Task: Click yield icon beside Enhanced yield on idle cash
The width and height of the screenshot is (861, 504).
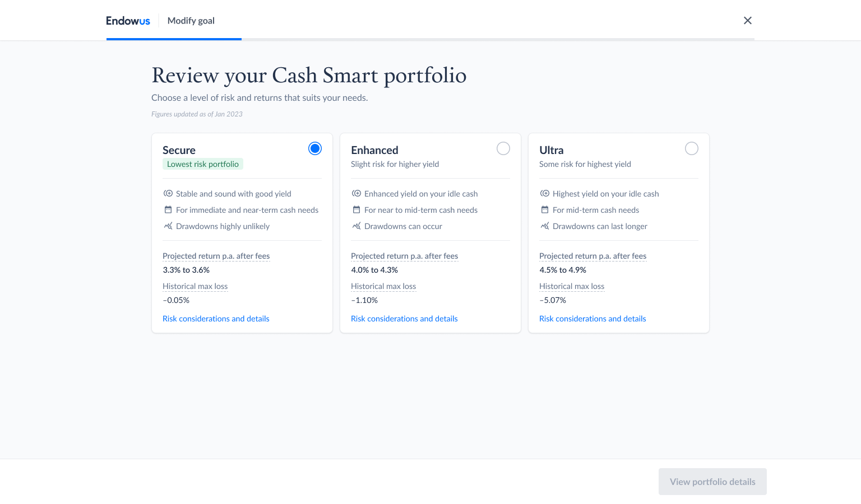Action: (357, 194)
